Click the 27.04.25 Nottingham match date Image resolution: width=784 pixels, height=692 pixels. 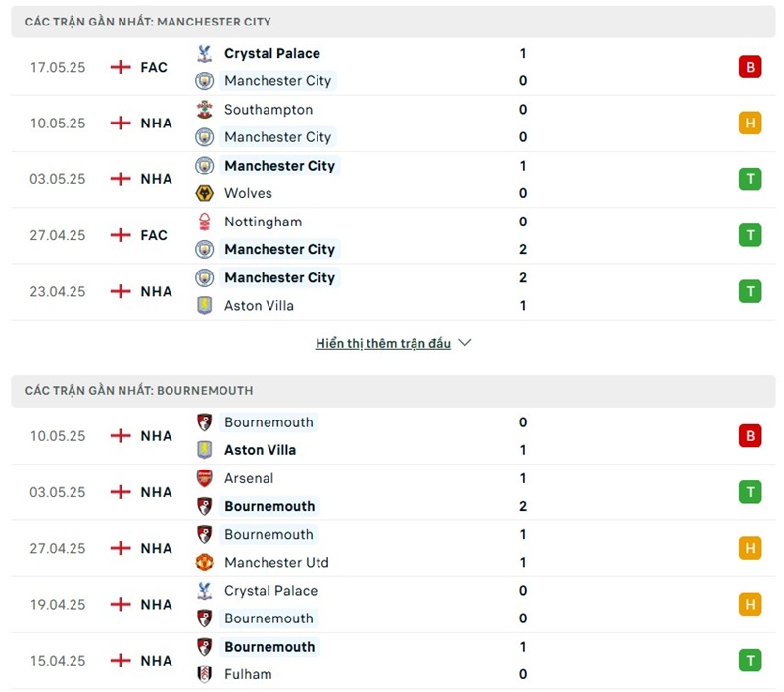coord(58,235)
